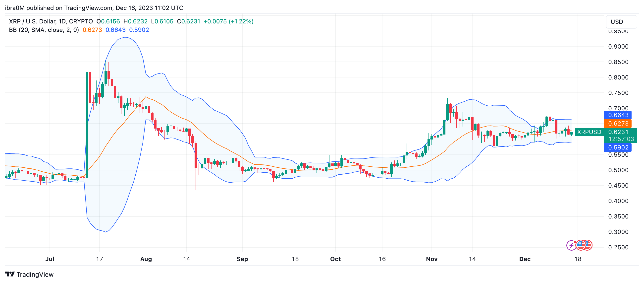The image size is (644, 283).
Task: Click the green XRPUSD price line label
Action: coord(589,132)
